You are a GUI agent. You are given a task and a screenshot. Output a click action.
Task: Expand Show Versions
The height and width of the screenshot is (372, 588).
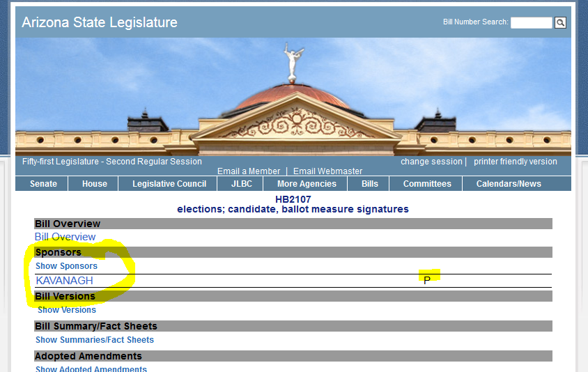click(x=67, y=310)
